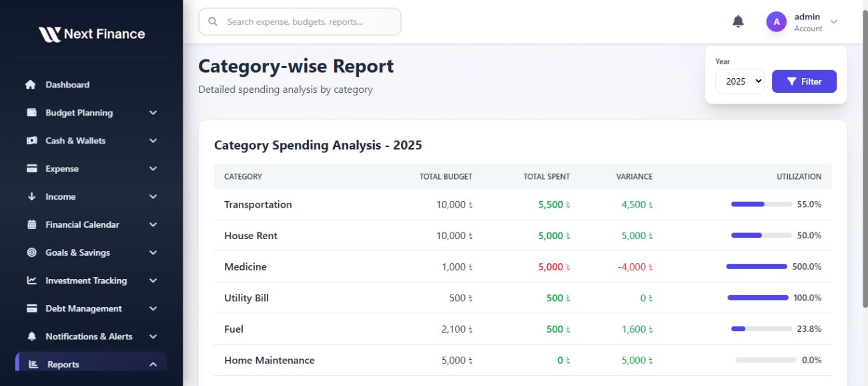Screen dimensions: 868x386
Task: Click the Next Finance logo icon
Action: coord(49,34)
